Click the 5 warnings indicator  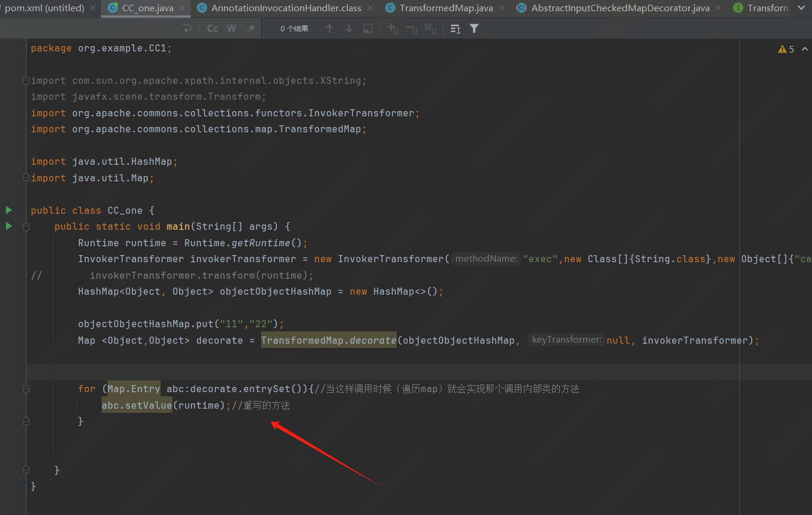click(786, 49)
